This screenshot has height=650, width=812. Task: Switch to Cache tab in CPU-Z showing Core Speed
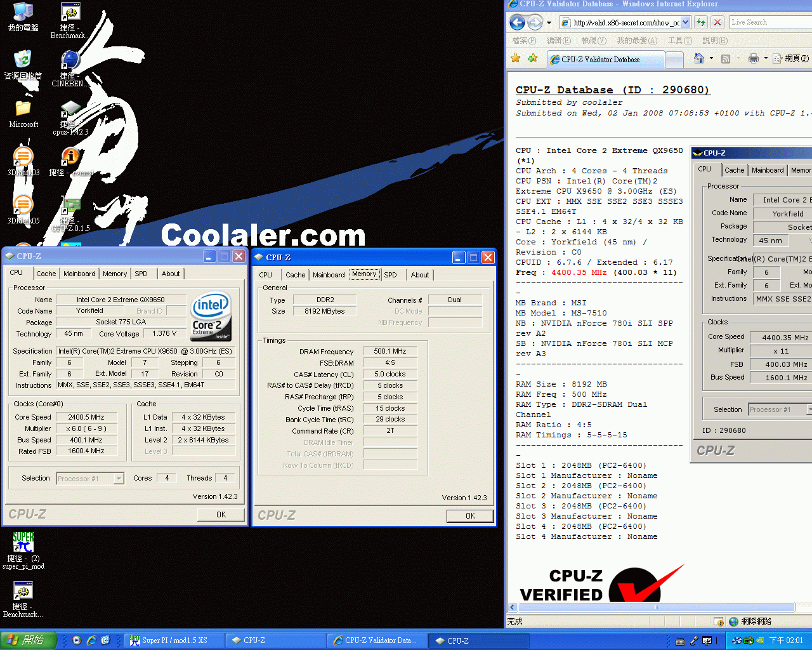pyautogui.click(x=46, y=274)
